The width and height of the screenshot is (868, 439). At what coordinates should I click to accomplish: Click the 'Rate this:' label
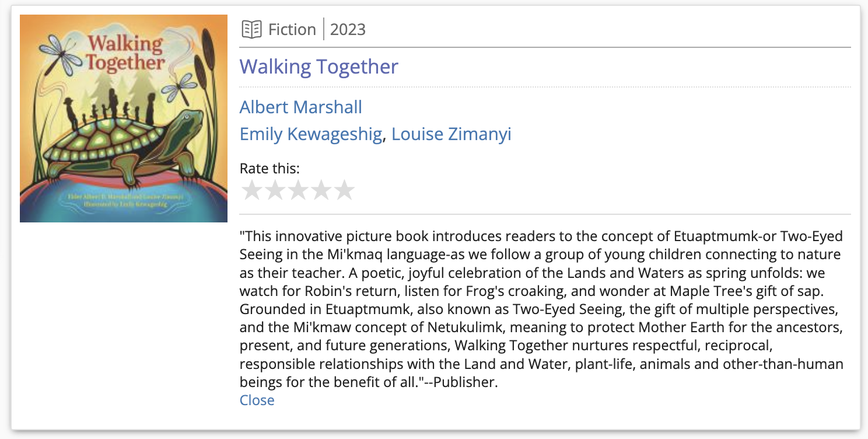click(x=269, y=169)
